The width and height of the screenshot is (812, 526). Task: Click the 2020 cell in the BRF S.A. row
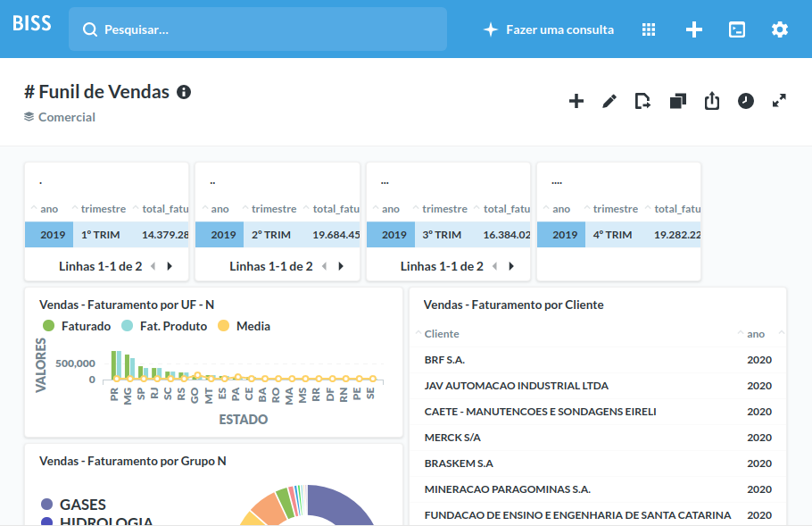(759, 360)
